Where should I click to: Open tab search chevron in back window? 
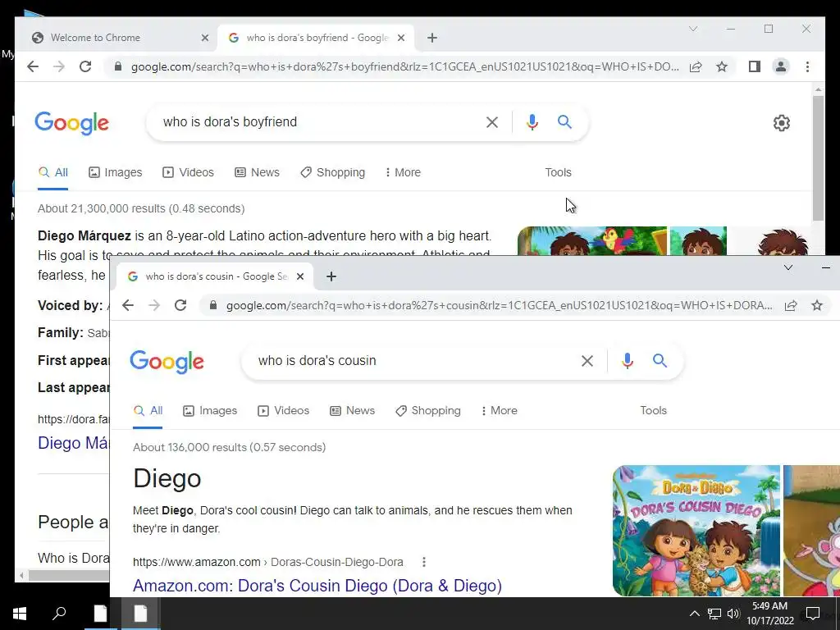pyautogui.click(x=693, y=29)
